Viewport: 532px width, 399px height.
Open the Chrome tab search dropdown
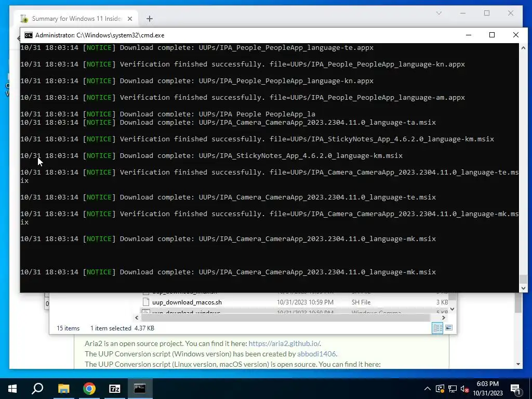[438, 13]
